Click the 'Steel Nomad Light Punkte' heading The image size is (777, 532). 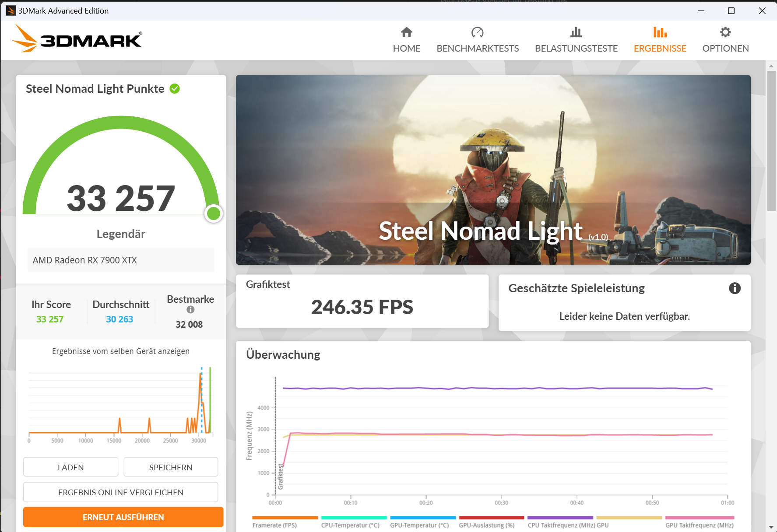click(x=95, y=89)
